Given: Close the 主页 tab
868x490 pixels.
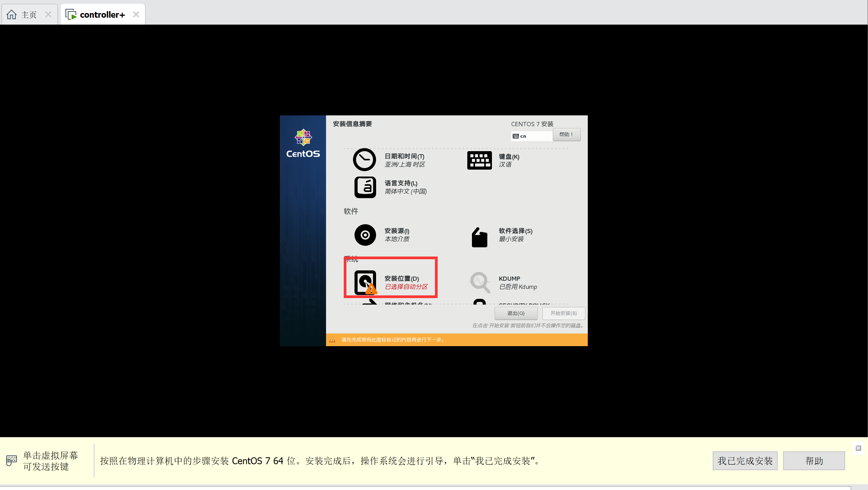Looking at the screenshot, I should 48,15.
